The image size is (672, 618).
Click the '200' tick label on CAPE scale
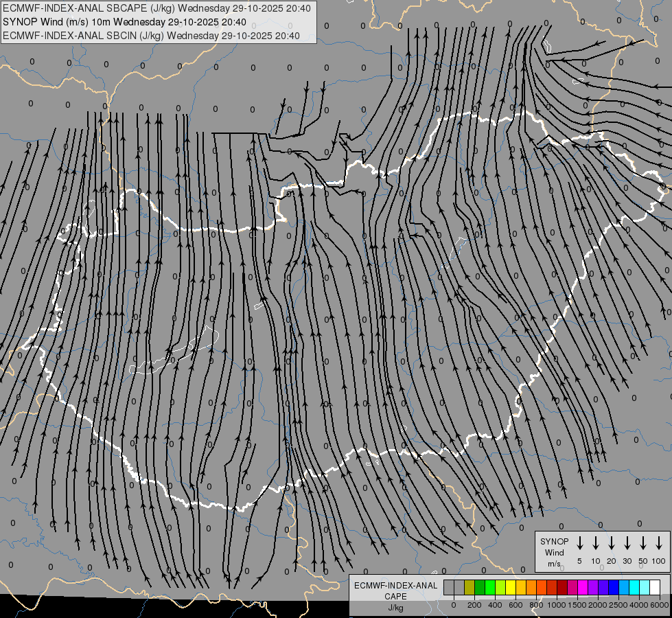[474, 605]
